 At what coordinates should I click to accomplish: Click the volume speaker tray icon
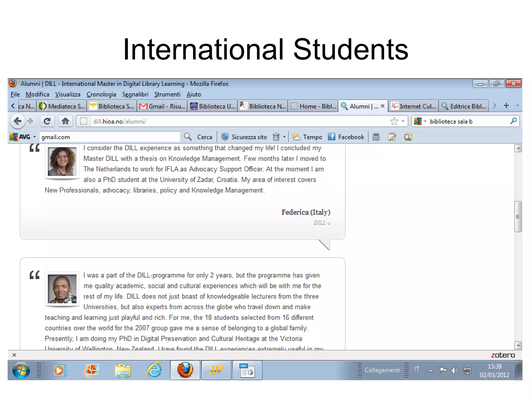coord(455,370)
